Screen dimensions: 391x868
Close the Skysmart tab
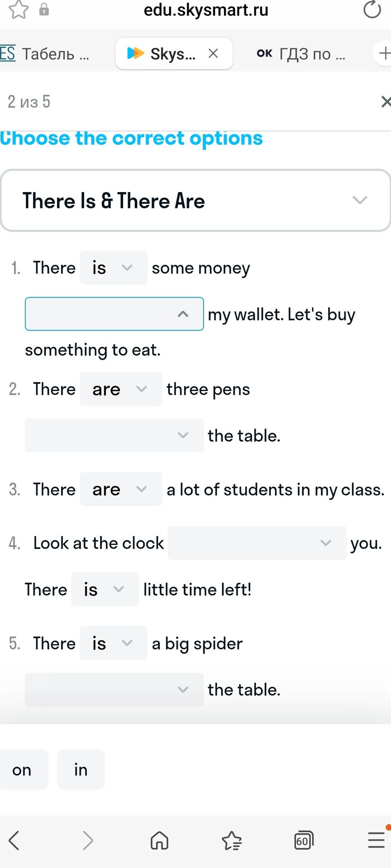click(x=213, y=53)
